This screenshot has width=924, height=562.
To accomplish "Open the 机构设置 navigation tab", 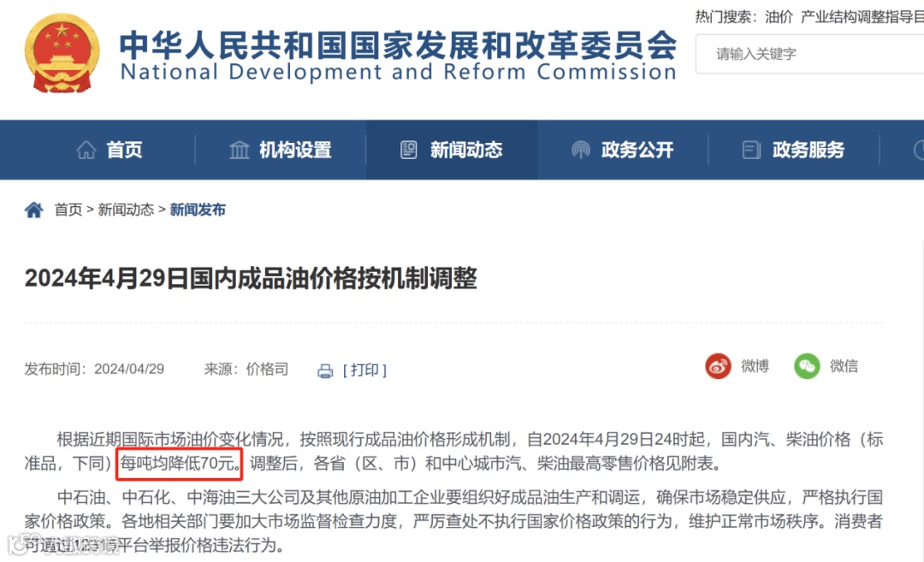I will (281, 150).
